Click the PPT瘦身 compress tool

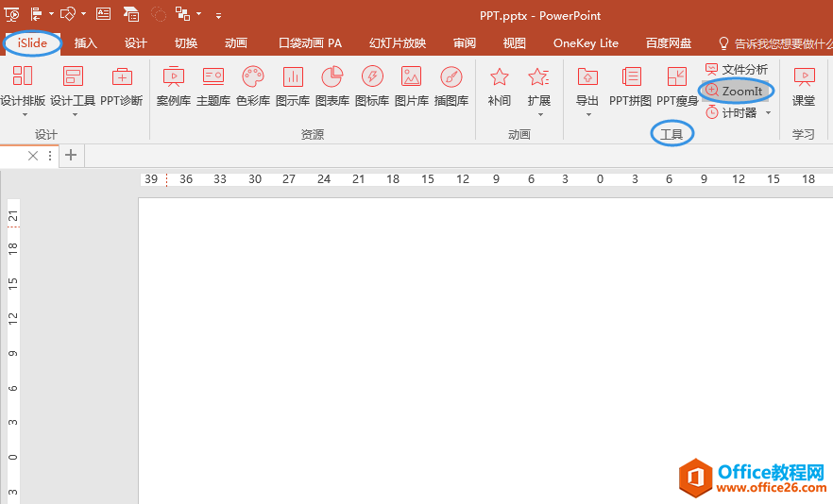coord(676,86)
